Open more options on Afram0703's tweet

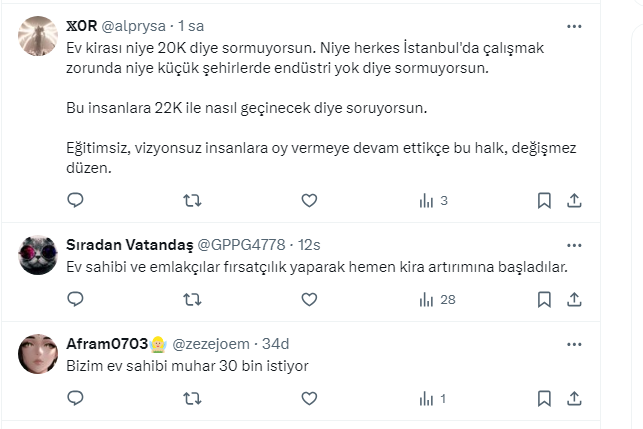(574, 344)
